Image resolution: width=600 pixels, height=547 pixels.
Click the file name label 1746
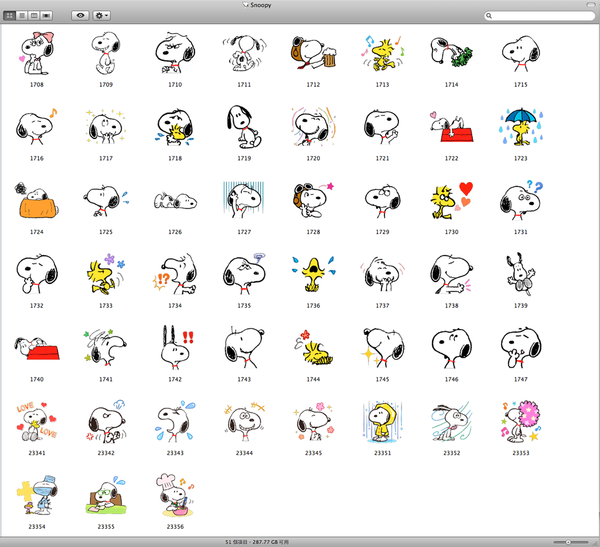(x=452, y=379)
